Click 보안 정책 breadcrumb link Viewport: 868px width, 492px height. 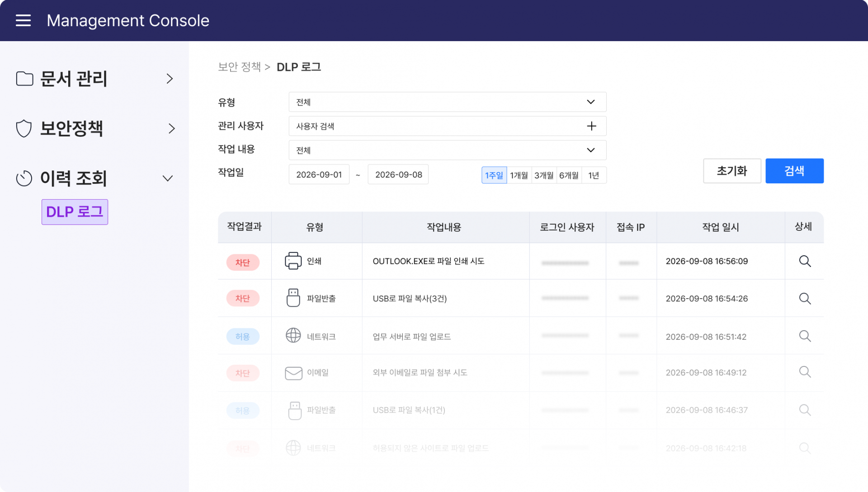pyautogui.click(x=240, y=67)
